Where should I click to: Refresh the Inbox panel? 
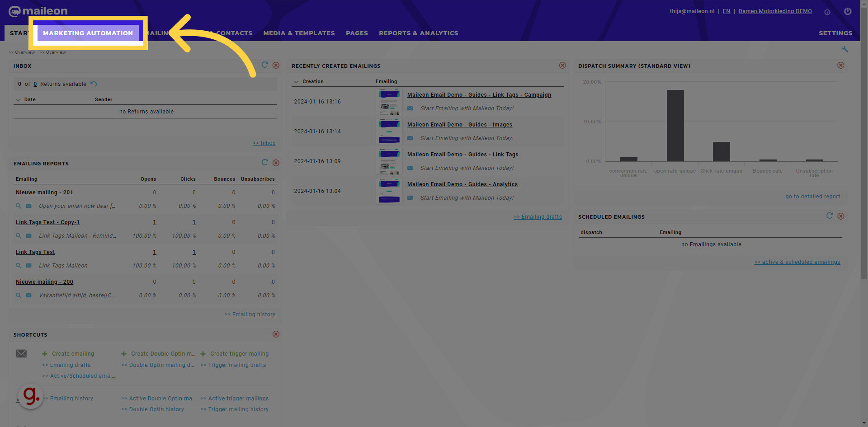(x=265, y=65)
